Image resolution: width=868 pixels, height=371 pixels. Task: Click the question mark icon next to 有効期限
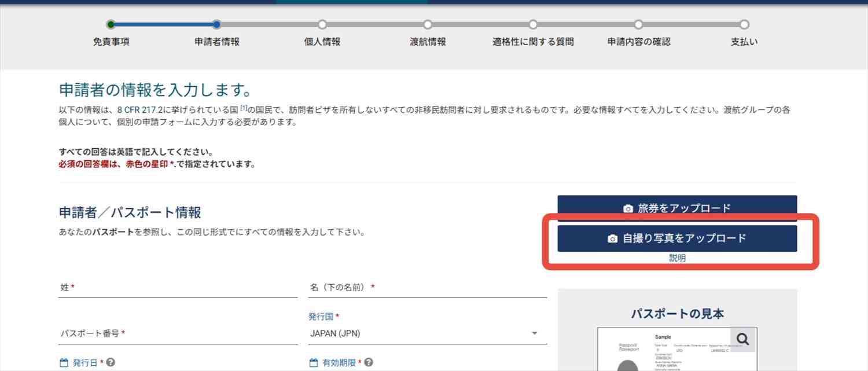pyautogui.click(x=369, y=362)
